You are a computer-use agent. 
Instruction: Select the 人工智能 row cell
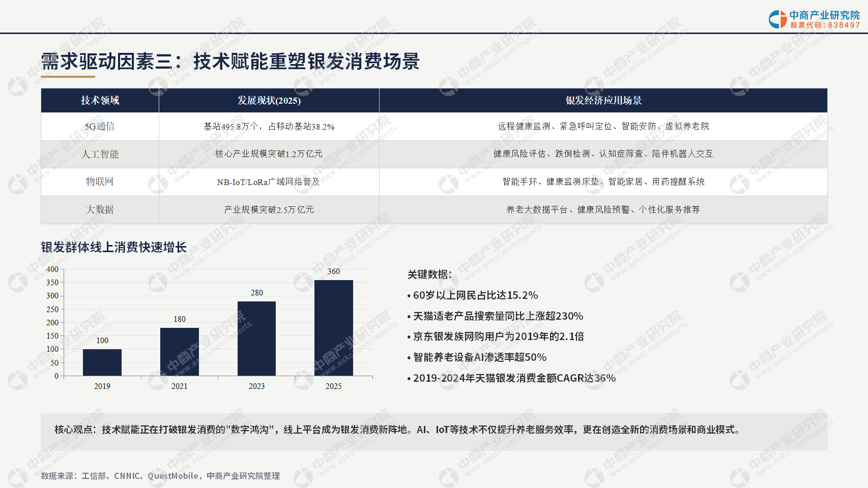coord(100,154)
